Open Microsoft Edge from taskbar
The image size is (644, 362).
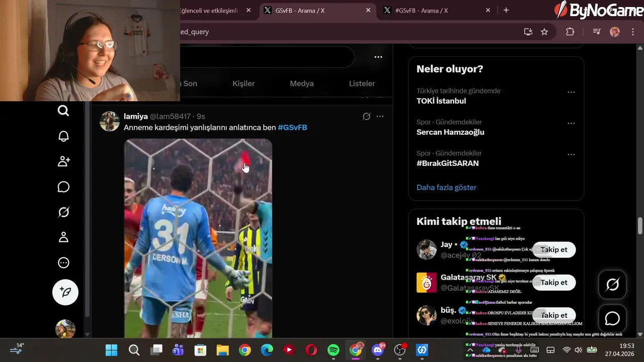point(267,350)
